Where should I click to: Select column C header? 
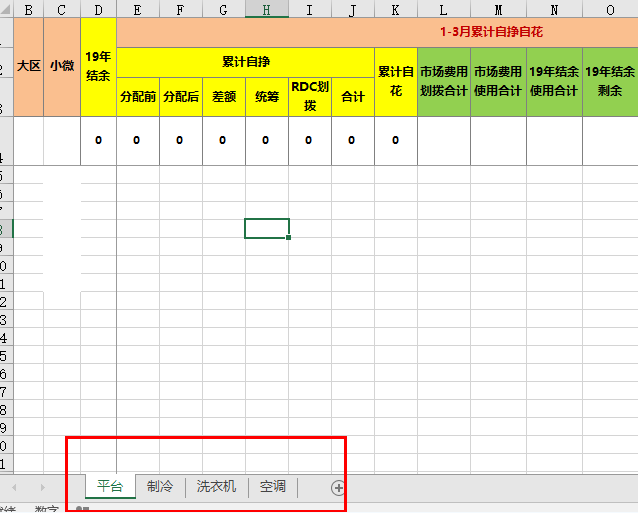pyautogui.click(x=62, y=10)
